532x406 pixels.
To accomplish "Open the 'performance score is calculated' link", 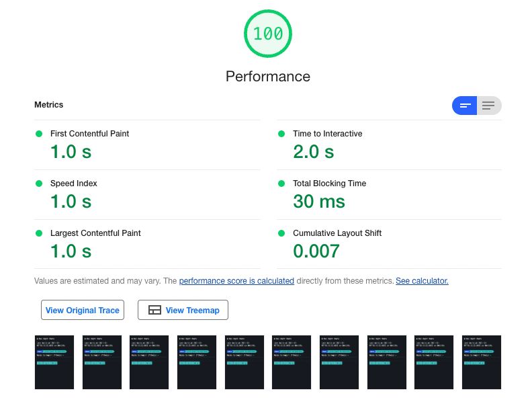I will pos(236,281).
